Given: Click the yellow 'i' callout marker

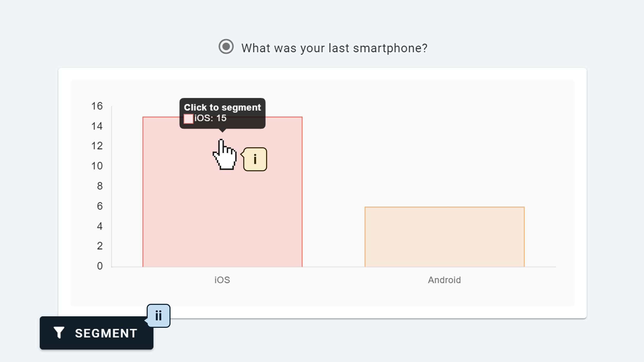Looking at the screenshot, I should tap(255, 159).
